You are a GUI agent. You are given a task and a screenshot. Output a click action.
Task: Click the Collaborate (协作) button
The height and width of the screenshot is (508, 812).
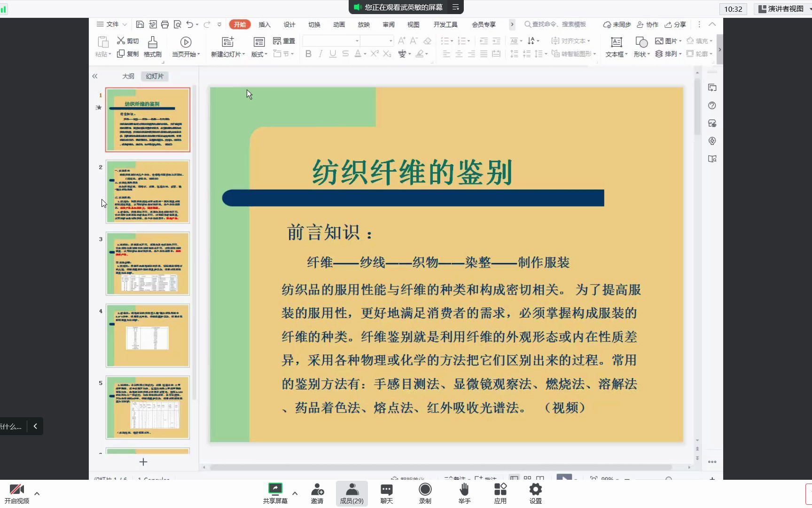[x=648, y=24]
